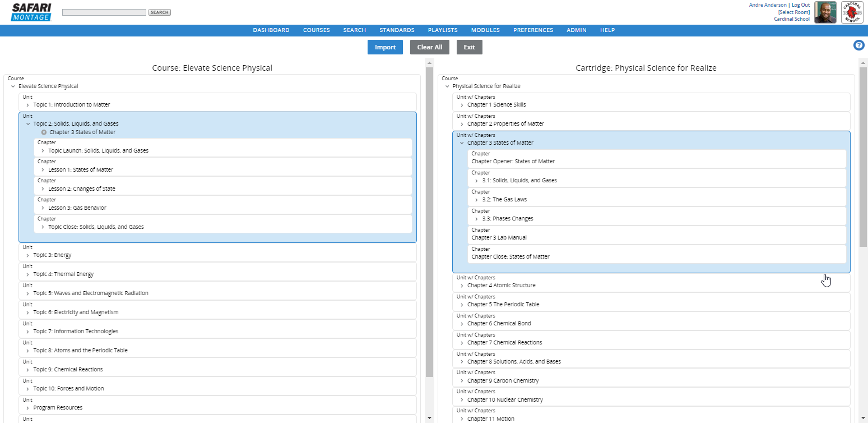The height and width of the screenshot is (423, 868).
Task: Open the help question mark icon
Action: [x=858, y=45]
